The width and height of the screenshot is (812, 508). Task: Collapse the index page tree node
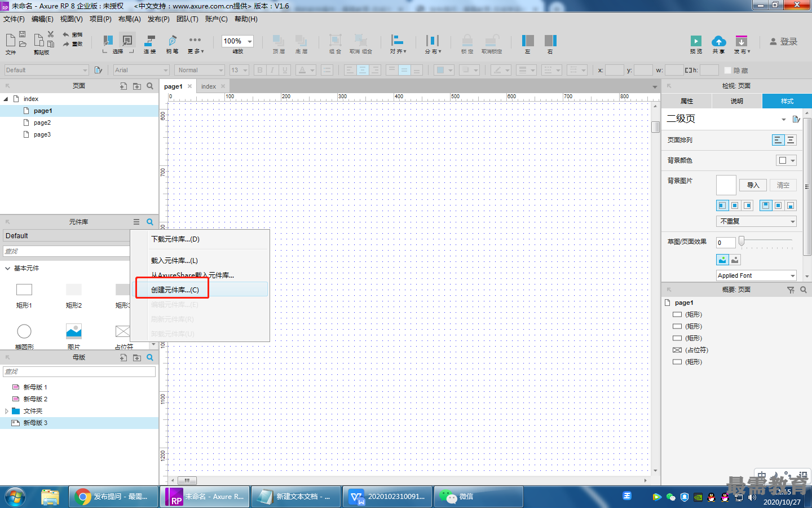coord(6,99)
